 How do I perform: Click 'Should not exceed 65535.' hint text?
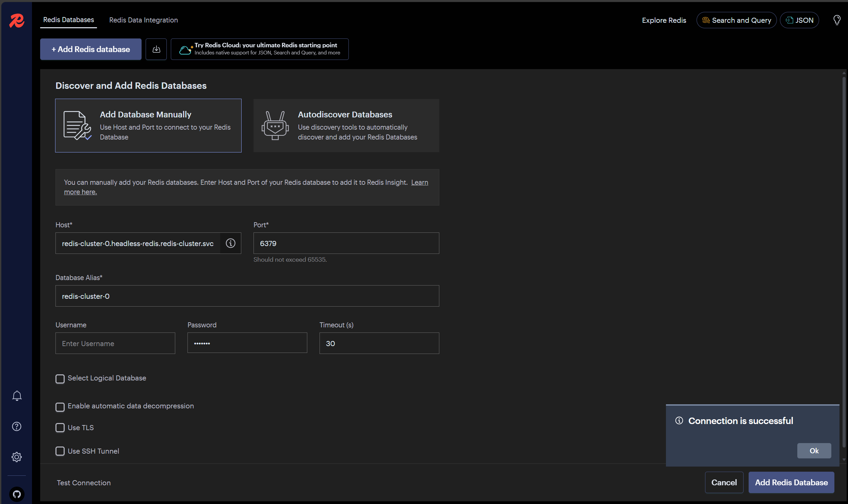pyautogui.click(x=290, y=259)
